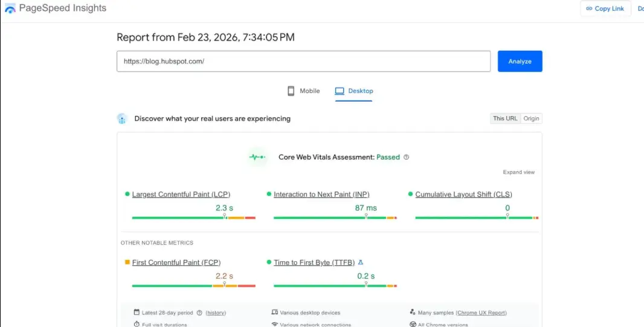Click Discover what your real users are experiencing
The height and width of the screenshot is (327, 644).
[212, 118]
